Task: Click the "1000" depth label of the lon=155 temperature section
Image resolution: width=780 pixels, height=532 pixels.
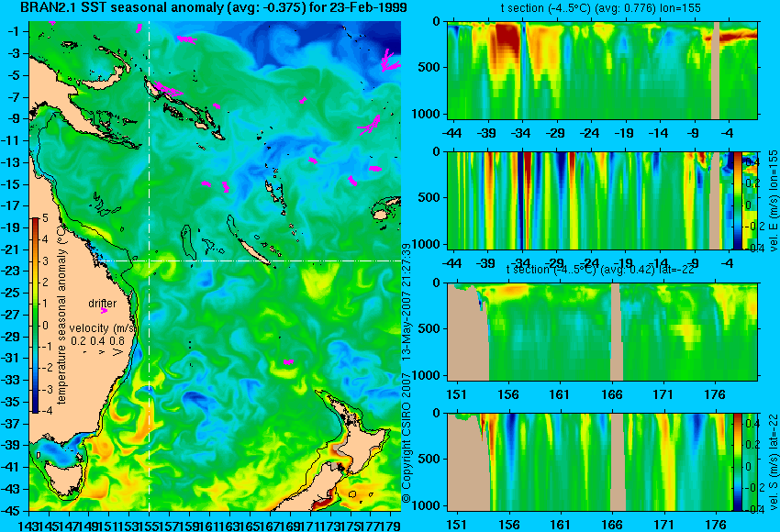Action: tap(427, 114)
